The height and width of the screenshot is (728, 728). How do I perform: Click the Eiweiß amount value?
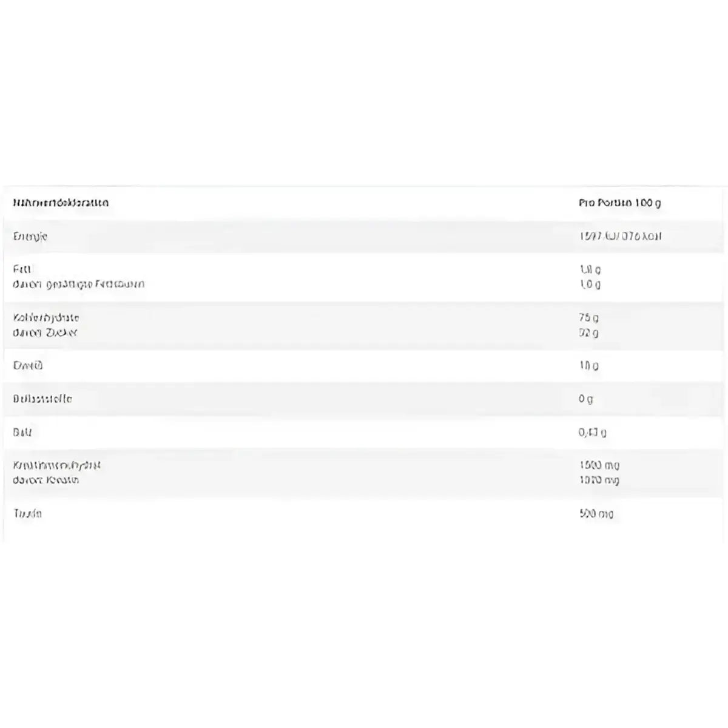[x=588, y=365]
